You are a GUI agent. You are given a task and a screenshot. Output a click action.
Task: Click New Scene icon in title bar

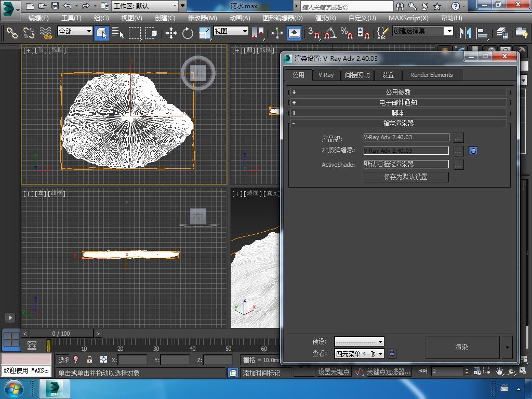(x=30, y=6)
